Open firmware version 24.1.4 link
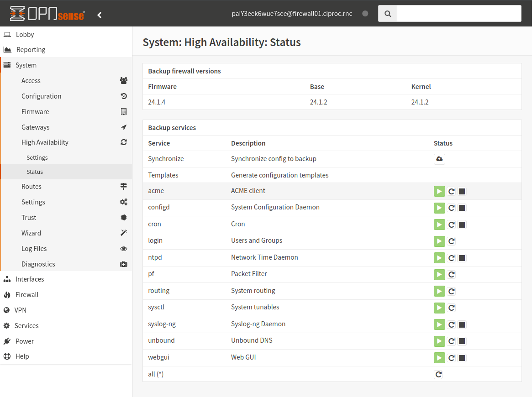 pos(157,102)
